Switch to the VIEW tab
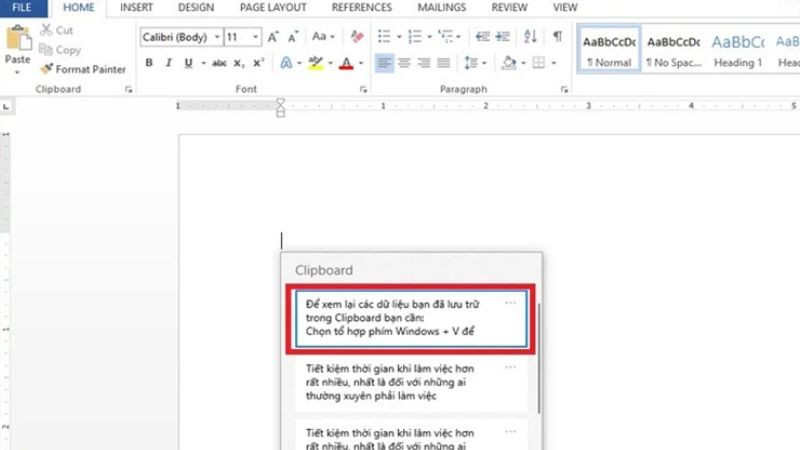The image size is (800, 450). [x=565, y=8]
